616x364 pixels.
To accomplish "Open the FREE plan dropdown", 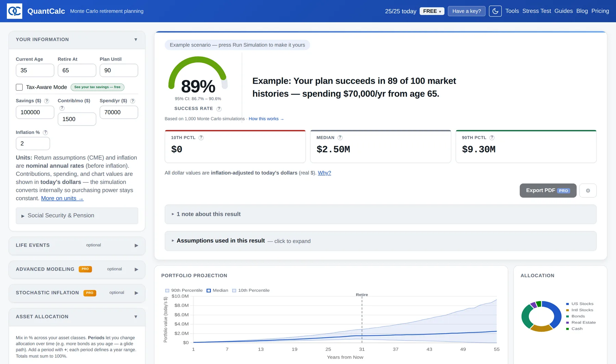I will [x=432, y=11].
